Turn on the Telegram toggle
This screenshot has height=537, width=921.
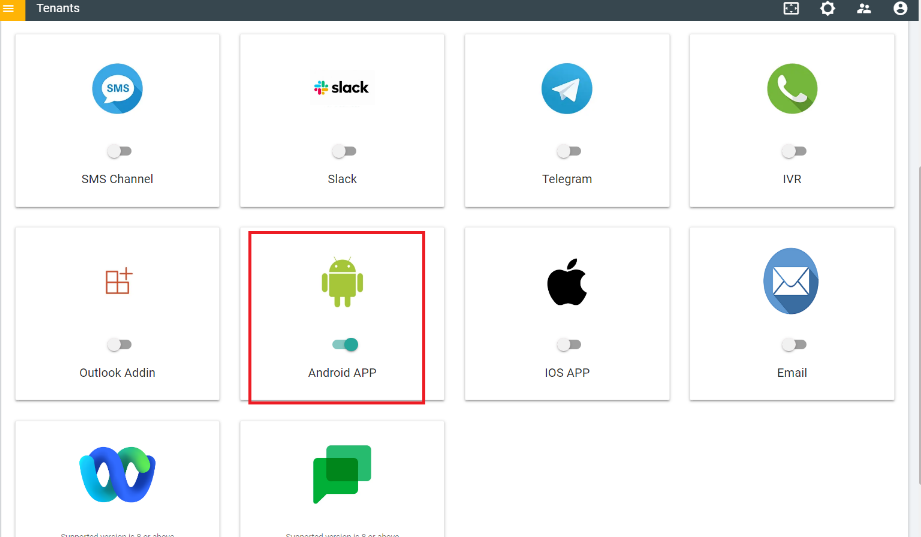click(569, 151)
